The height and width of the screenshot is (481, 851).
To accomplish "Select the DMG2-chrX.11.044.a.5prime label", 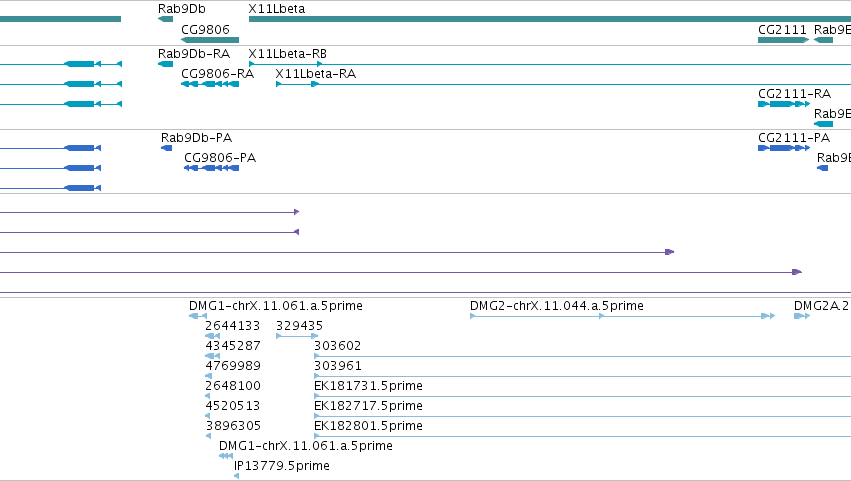I will pos(557,306).
